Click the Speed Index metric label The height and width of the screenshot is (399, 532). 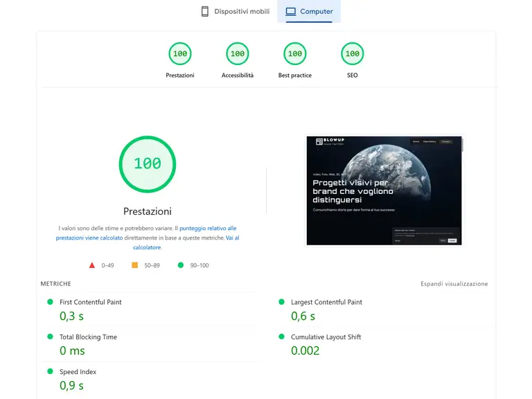point(78,372)
